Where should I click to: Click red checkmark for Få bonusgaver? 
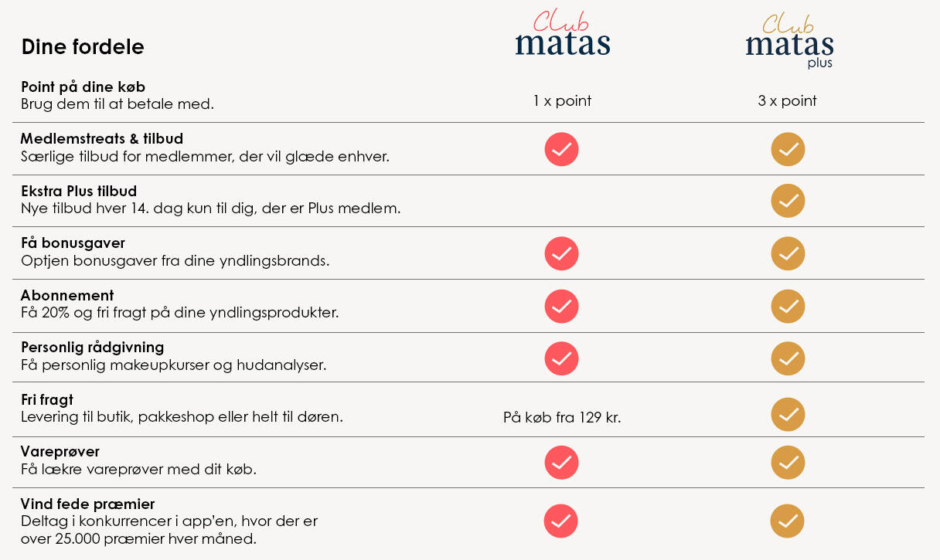tap(561, 253)
